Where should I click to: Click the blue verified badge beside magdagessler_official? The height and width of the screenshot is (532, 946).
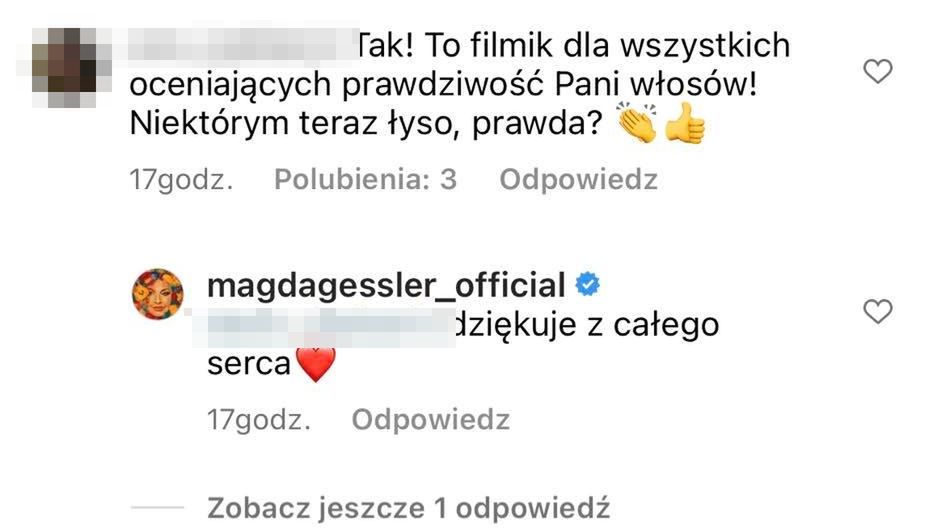(x=588, y=284)
